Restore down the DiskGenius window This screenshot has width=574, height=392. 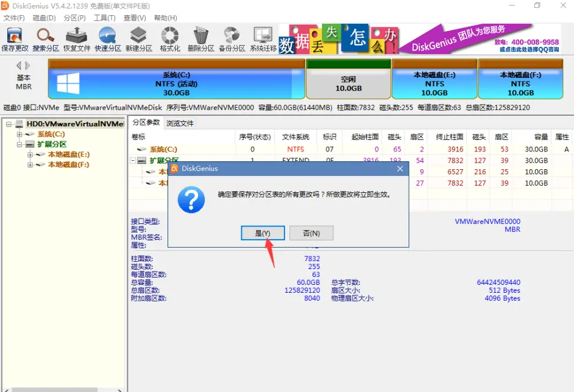[x=537, y=5]
